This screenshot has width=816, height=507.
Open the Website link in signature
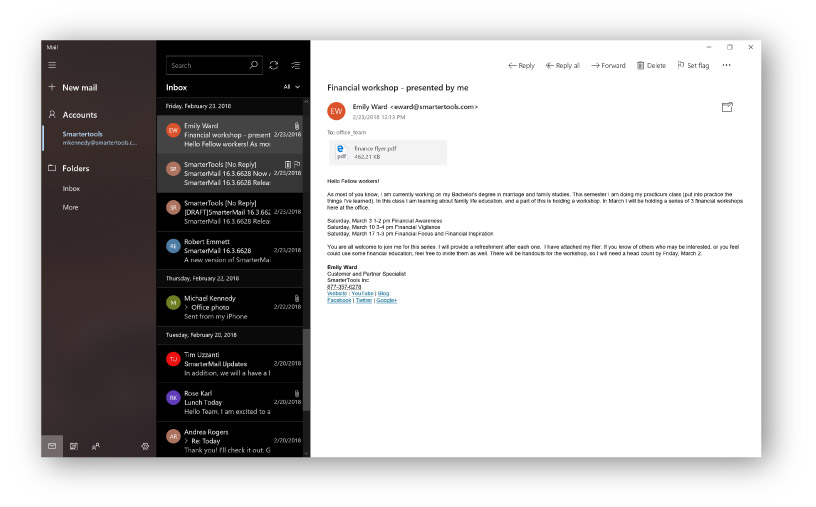point(337,294)
